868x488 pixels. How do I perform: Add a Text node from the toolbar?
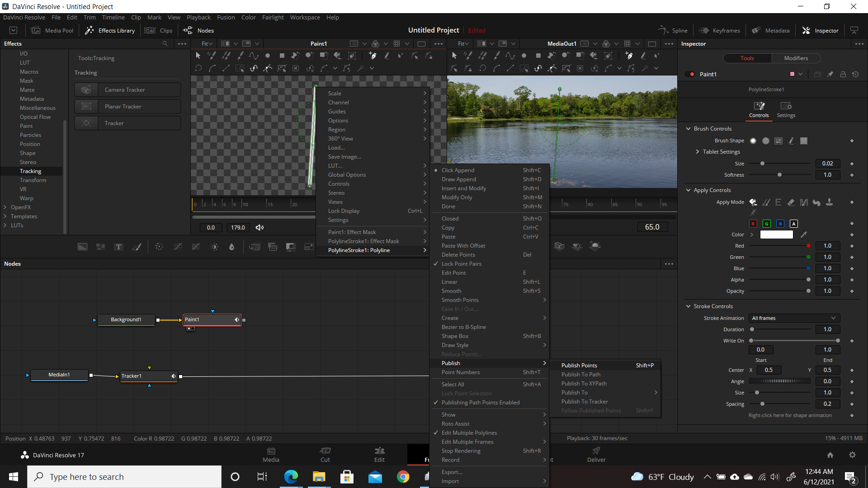tap(118, 247)
